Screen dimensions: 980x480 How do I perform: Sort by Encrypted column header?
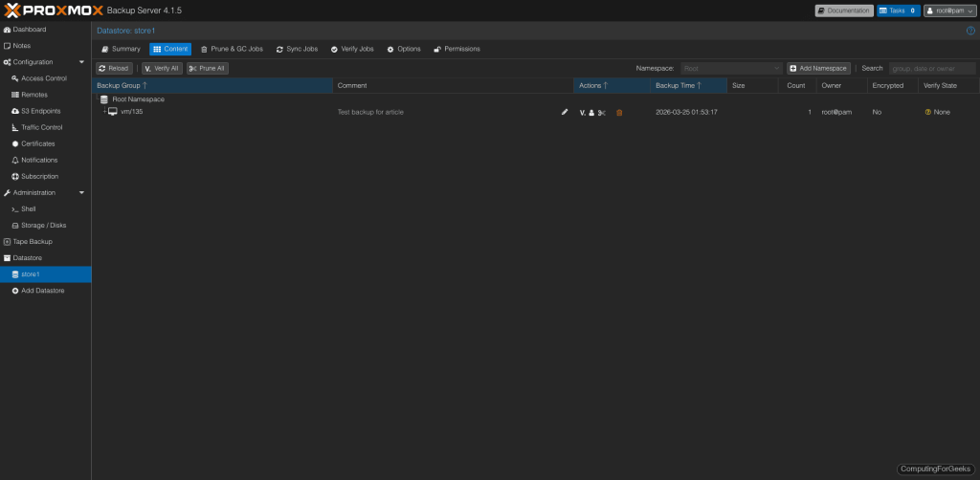point(893,85)
